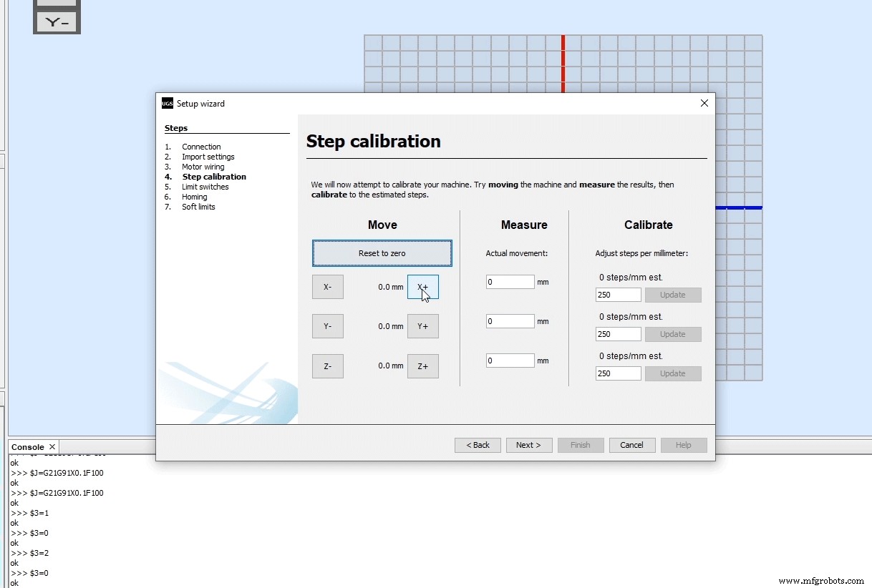
Task: Click Reset to zero
Action: pos(382,253)
